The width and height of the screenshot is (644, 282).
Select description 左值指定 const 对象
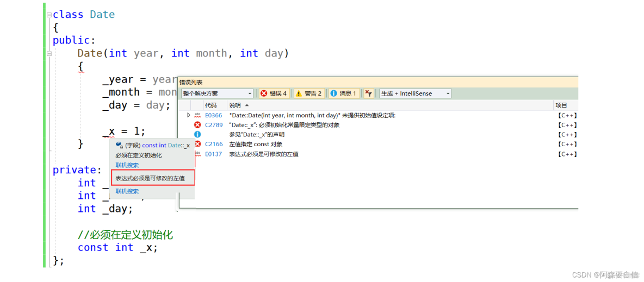click(256, 144)
